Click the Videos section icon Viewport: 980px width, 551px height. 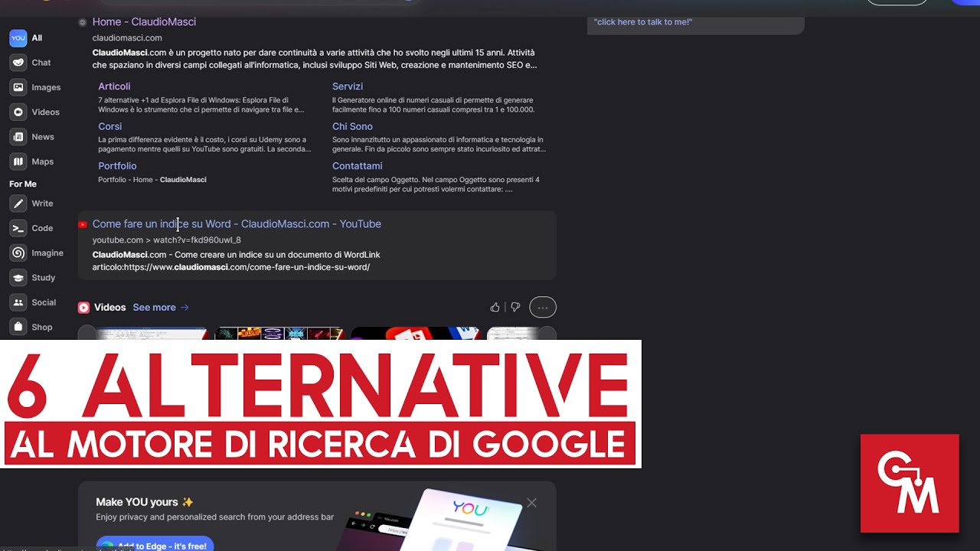click(x=83, y=308)
